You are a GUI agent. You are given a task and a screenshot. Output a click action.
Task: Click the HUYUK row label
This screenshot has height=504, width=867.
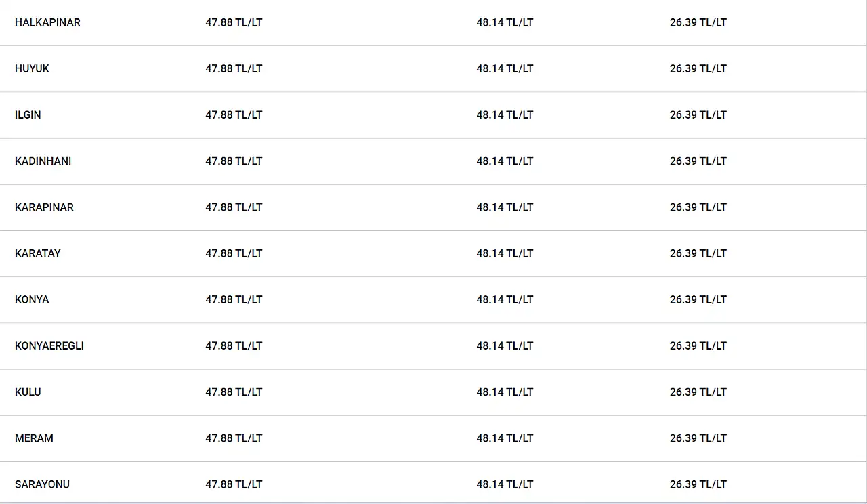pyautogui.click(x=32, y=68)
